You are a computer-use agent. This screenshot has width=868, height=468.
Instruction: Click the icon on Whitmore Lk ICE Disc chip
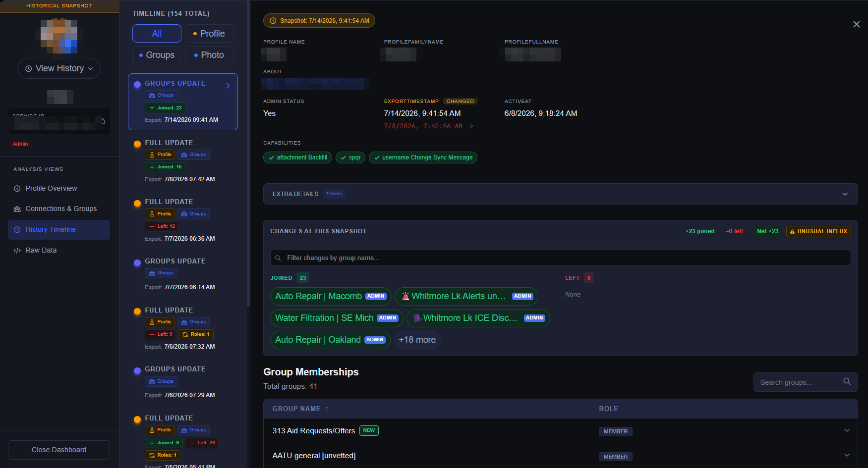click(417, 318)
